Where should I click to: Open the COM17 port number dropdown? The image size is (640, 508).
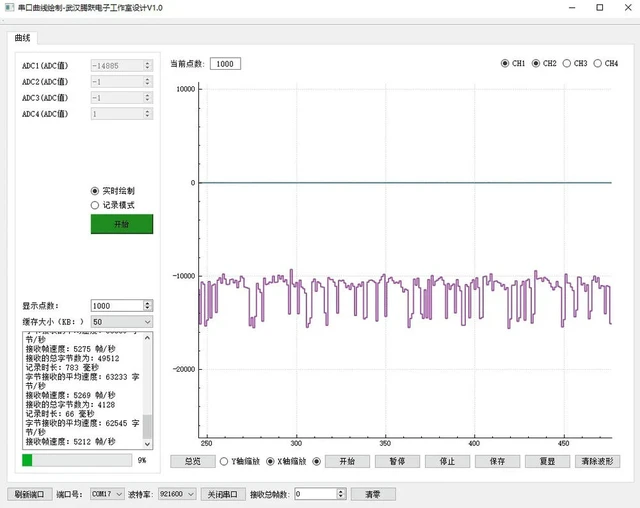(107, 494)
